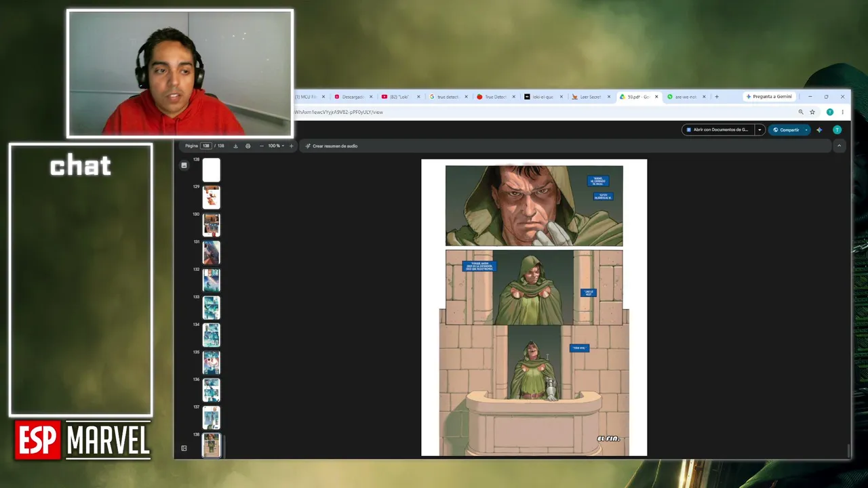Select page 130 thumbnail
The height and width of the screenshot is (488, 868).
pyautogui.click(x=212, y=225)
